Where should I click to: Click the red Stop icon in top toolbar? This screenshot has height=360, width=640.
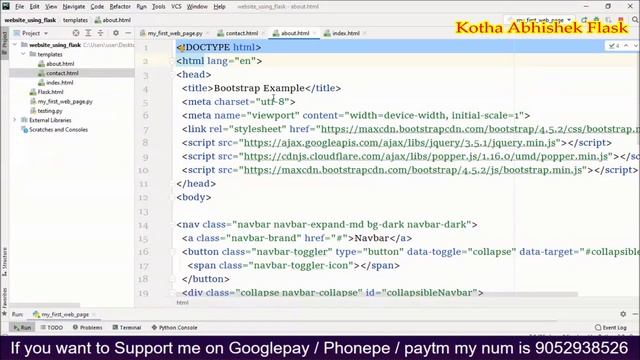click(621, 20)
